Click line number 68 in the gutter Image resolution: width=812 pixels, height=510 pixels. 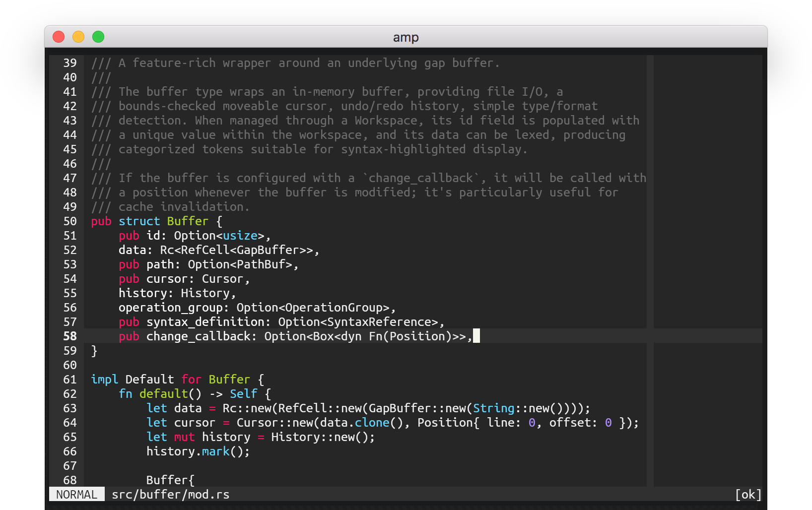(x=69, y=480)
